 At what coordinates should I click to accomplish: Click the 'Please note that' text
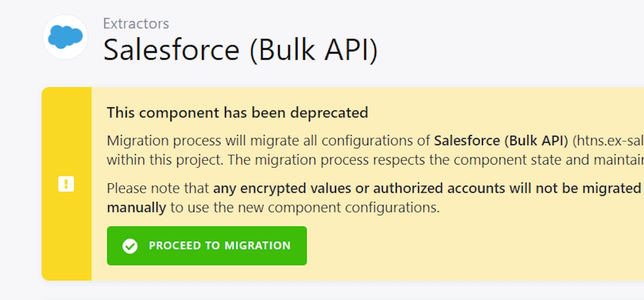[158, 188]
